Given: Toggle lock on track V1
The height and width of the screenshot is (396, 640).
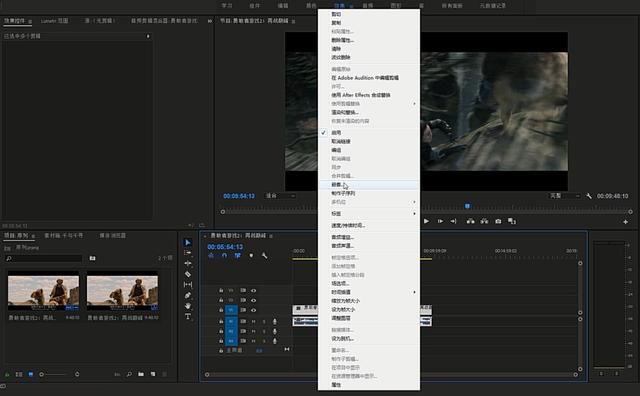Looking at the screenshot, I should (x=221, y=310).
